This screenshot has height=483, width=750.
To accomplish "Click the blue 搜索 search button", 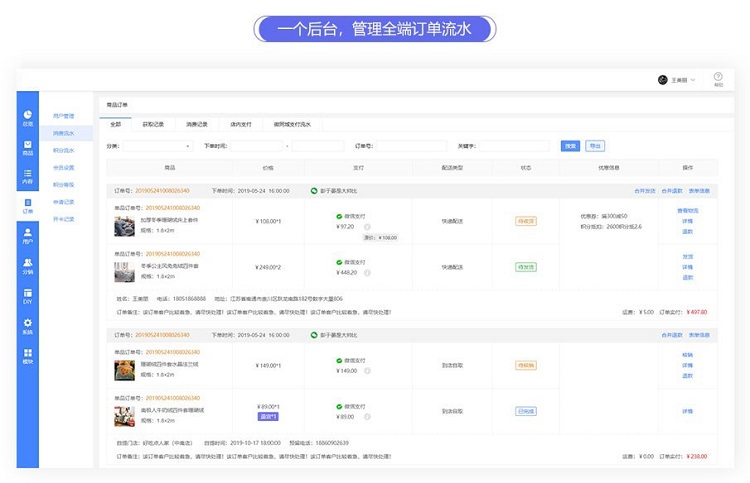I will point(571,146).
